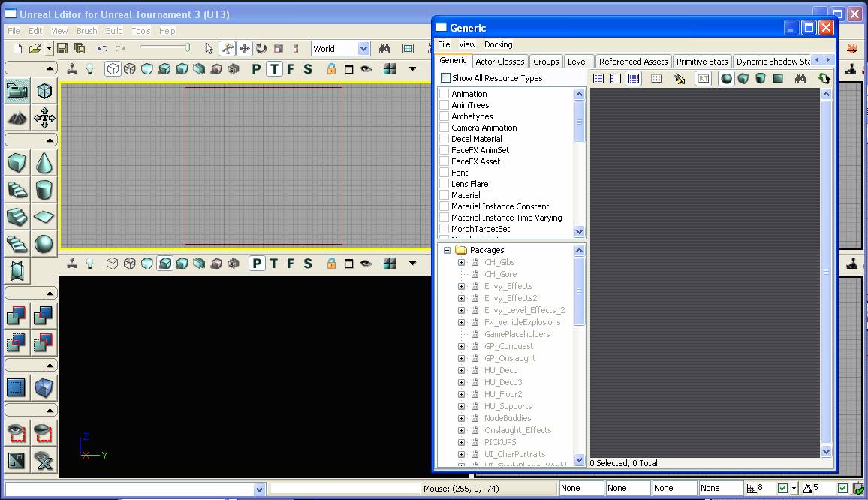868x500 pixels.
Task: Create a Cube builder brush
Action: 17,163
